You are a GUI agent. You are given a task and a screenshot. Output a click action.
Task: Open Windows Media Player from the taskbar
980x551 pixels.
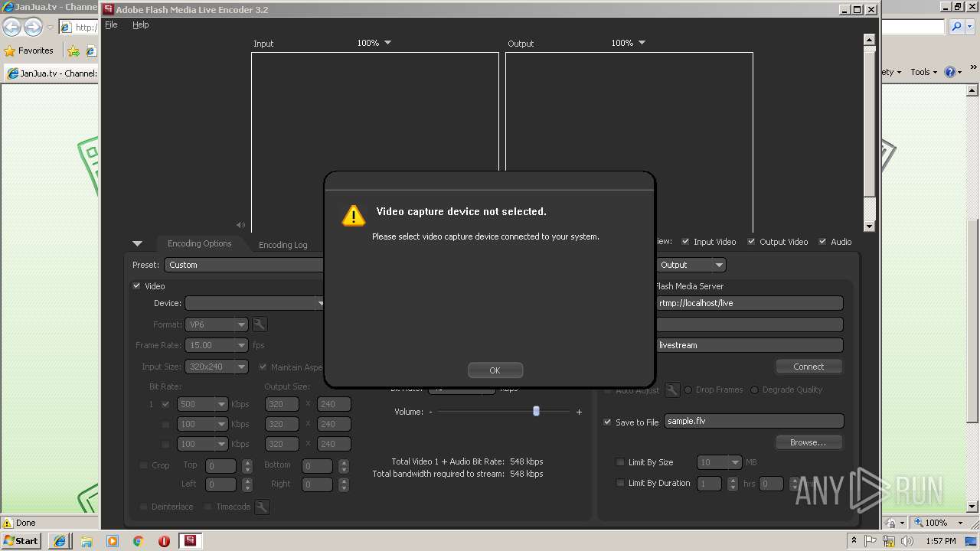click(113, 541)
